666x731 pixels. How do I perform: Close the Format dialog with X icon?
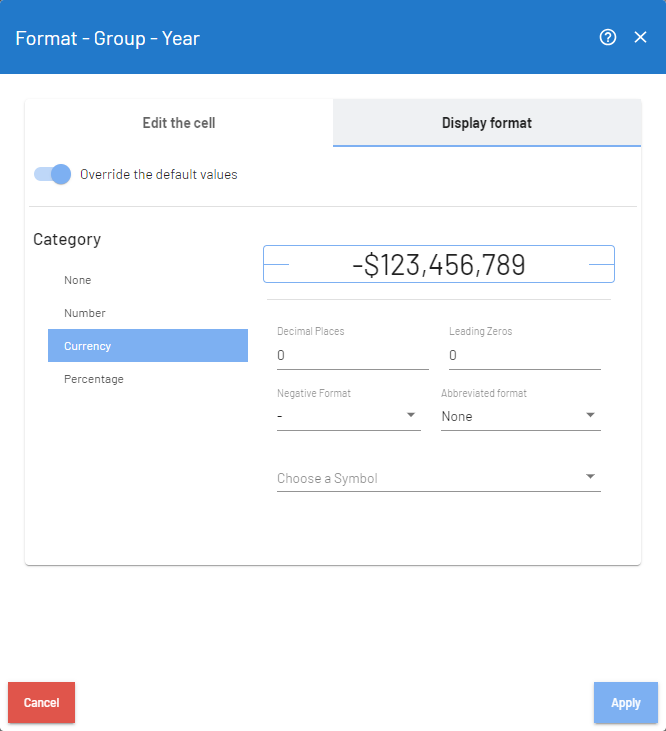click(x=641, y=38)
